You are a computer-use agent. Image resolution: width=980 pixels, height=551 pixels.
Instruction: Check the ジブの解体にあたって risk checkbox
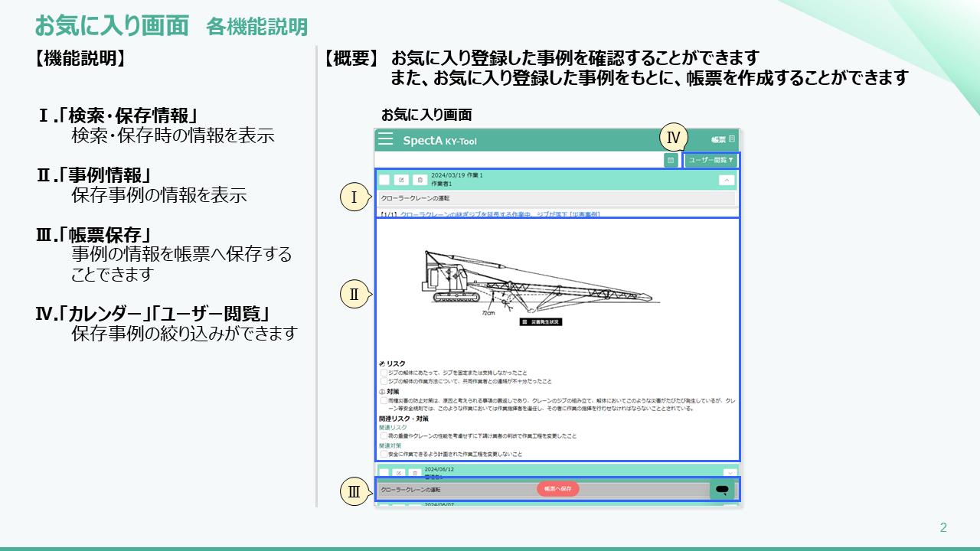pos(384,373)
